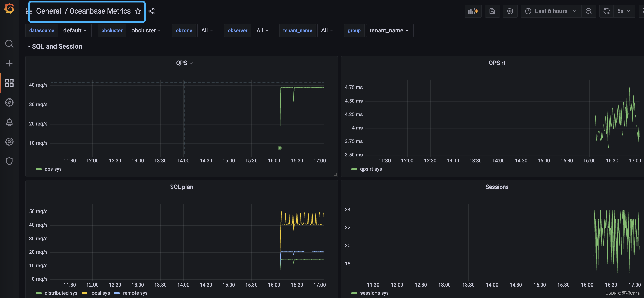The height and width of the screenshot is (298, 644).
Task: Toggle the qps rt sys legend series
Action: (371, 169)
